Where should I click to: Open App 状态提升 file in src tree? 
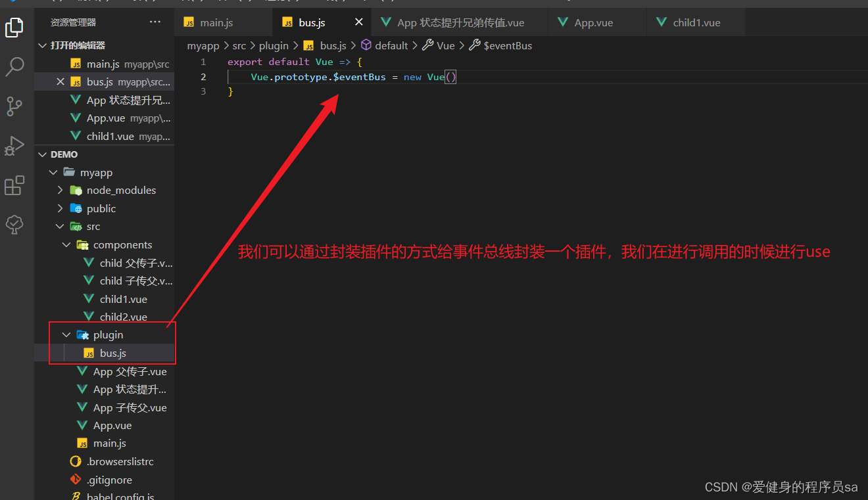click(104, 389)
